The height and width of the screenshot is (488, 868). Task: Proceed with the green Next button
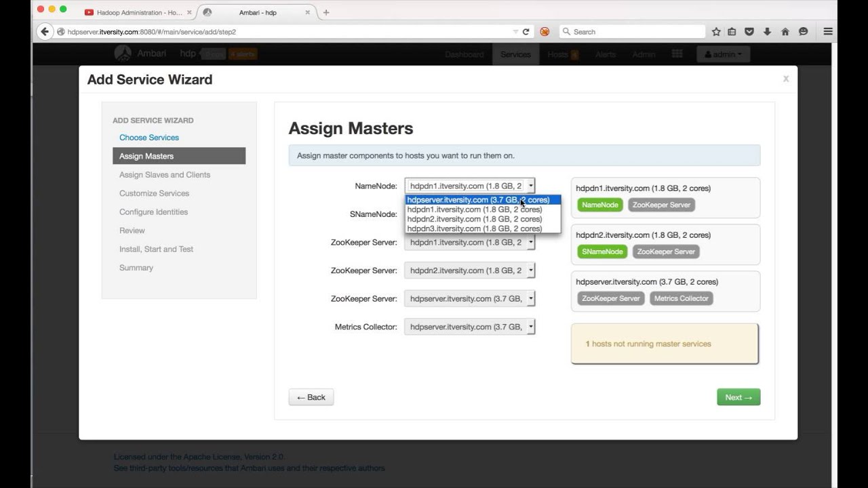[738, 397]
